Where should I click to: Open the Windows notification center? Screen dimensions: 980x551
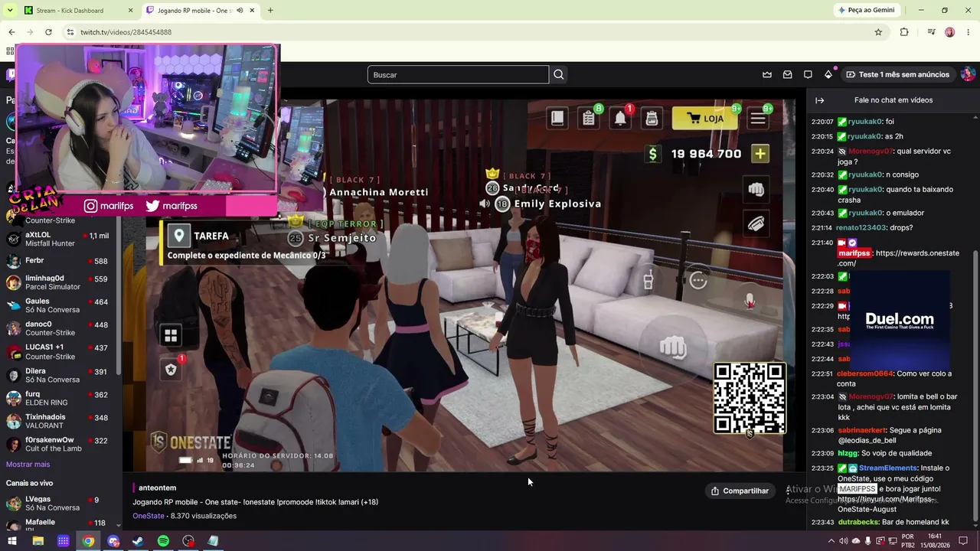(963, 541)
